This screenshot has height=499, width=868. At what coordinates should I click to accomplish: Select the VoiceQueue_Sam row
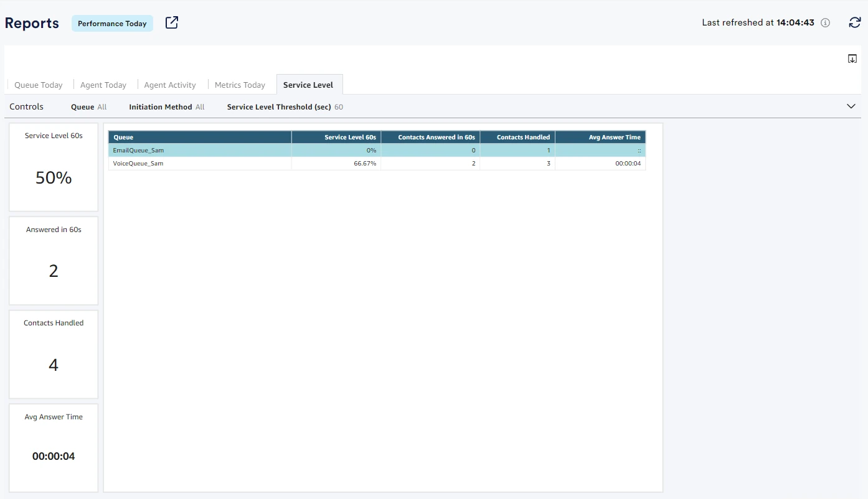(138, 164)
